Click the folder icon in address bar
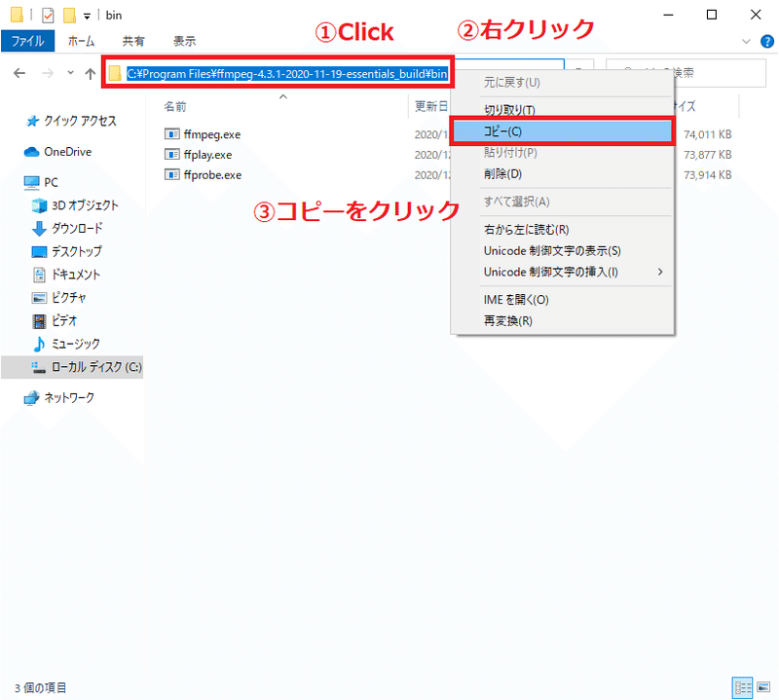The height and width of the screenshot is (700, 779). click(115, 73)
